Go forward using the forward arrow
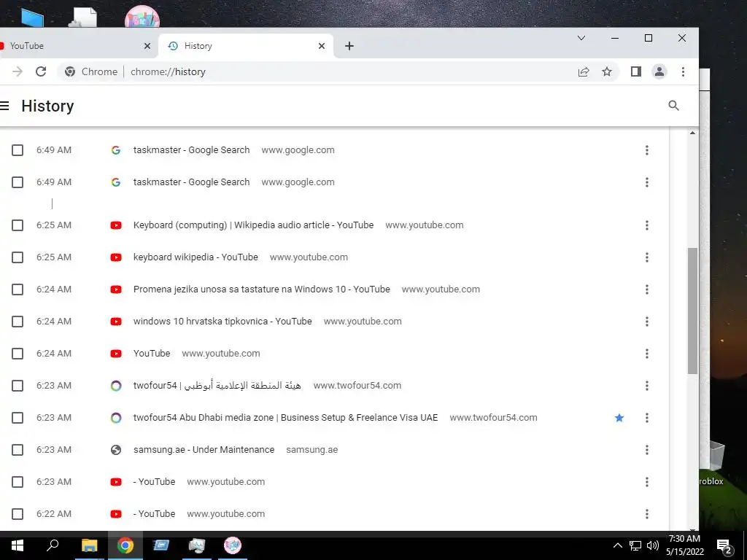This screenshot has width=747, height=560. [x=18, y=71]
